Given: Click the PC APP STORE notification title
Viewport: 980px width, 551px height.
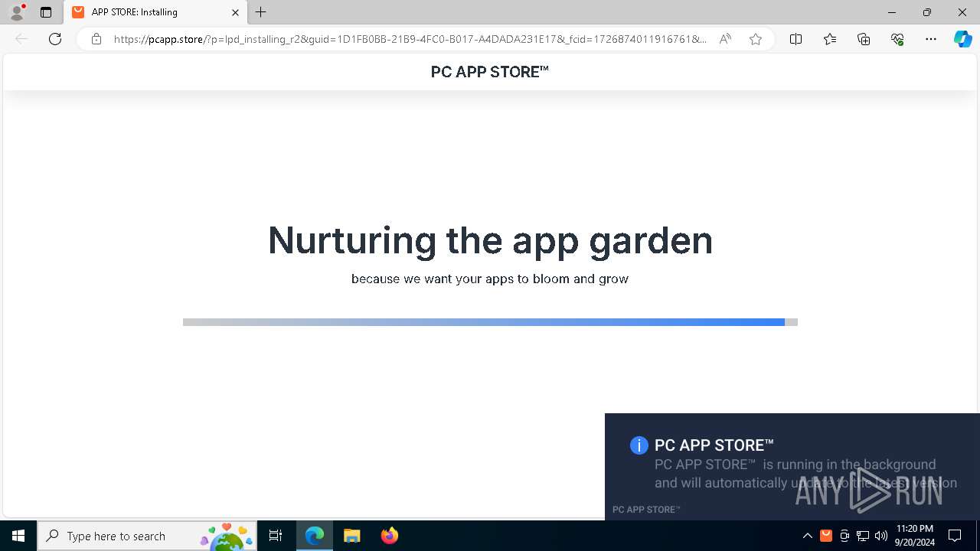Looking at the screenshot, I should [x=714, y=445].
